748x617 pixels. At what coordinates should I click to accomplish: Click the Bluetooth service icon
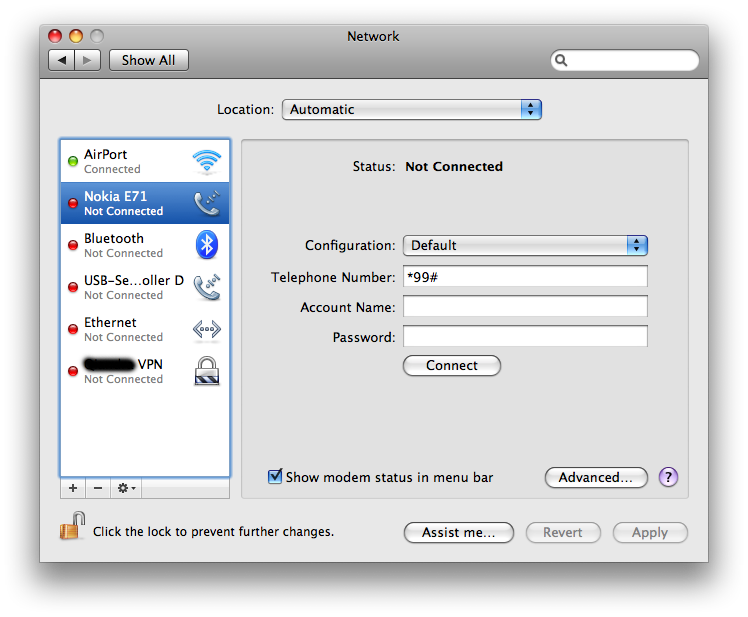pos(207,245)
